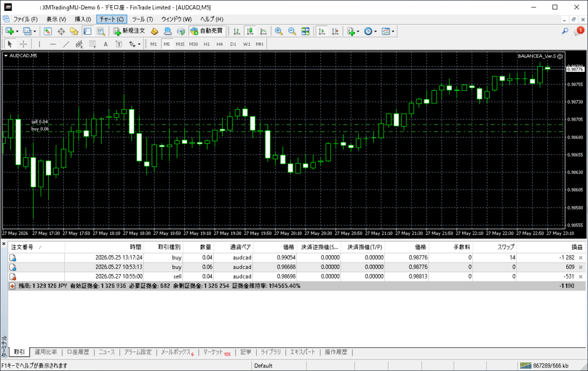Select the H1 timeframe button
This screenshot has width=588, height=371.
207,44
